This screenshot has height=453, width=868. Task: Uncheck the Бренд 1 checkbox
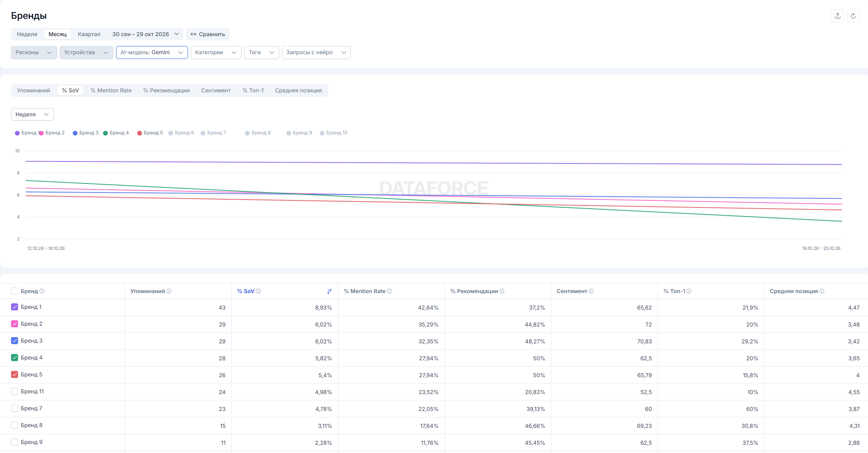(x=15, y=307)
